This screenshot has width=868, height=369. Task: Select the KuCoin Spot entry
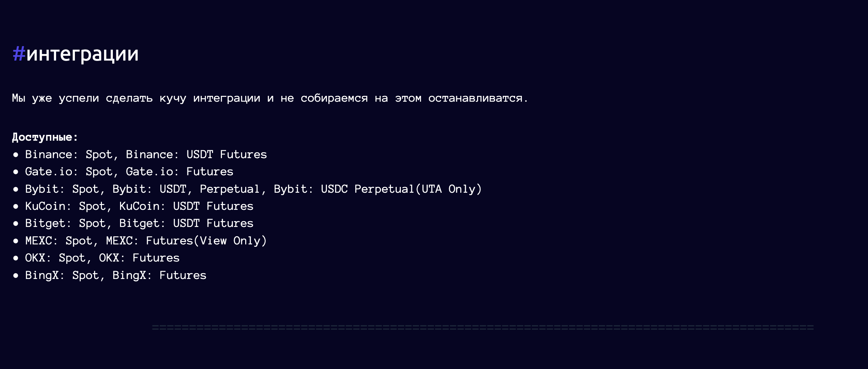pos(65,206)
